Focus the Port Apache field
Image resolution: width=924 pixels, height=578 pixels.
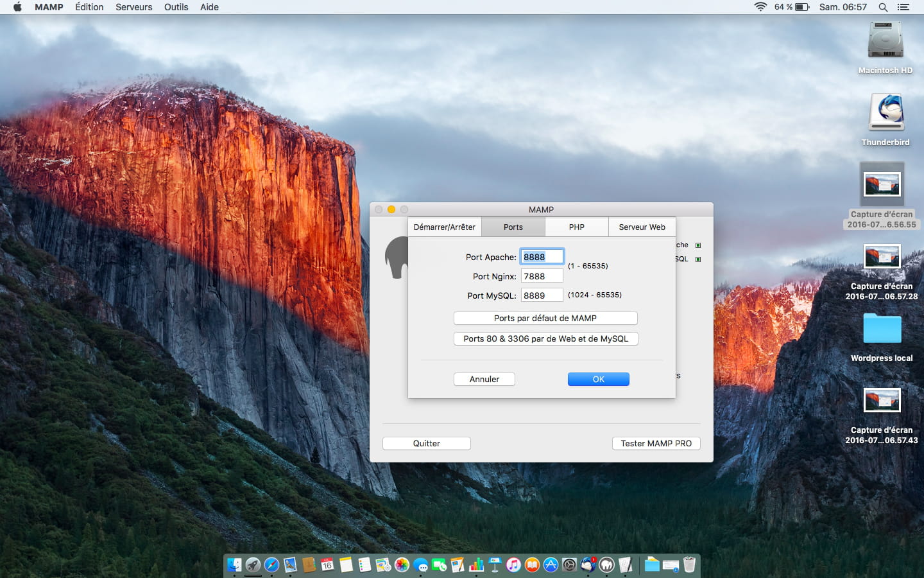tap(542, 257)
